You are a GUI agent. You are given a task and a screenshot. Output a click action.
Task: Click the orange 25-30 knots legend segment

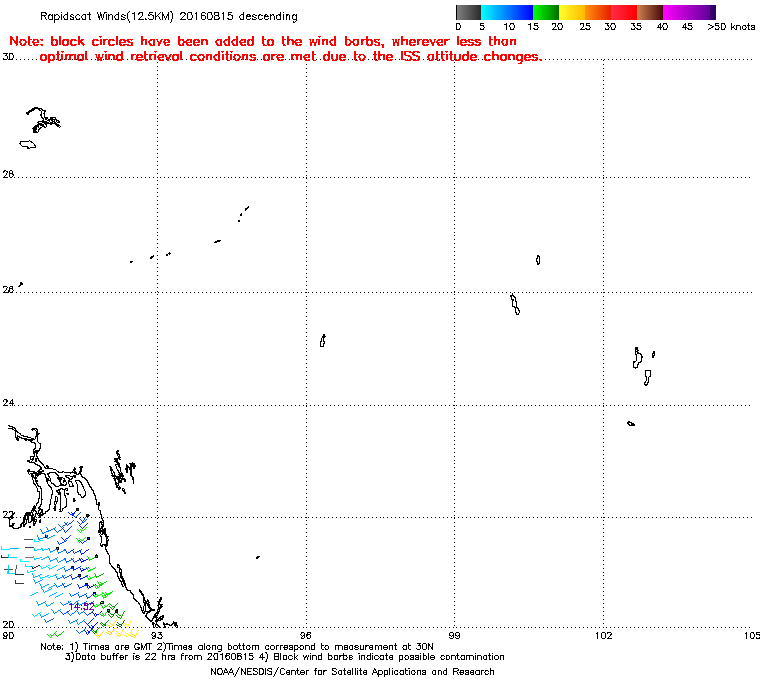coord(598,12)
